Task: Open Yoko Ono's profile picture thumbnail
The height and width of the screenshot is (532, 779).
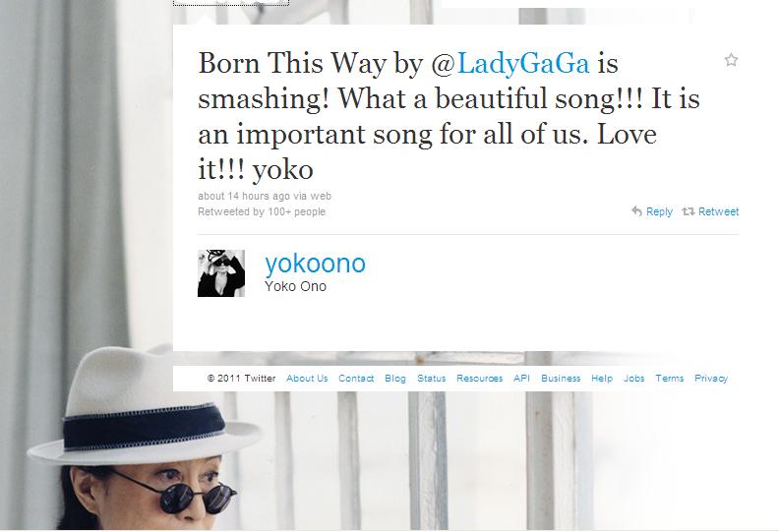Action: click(221, 273)
